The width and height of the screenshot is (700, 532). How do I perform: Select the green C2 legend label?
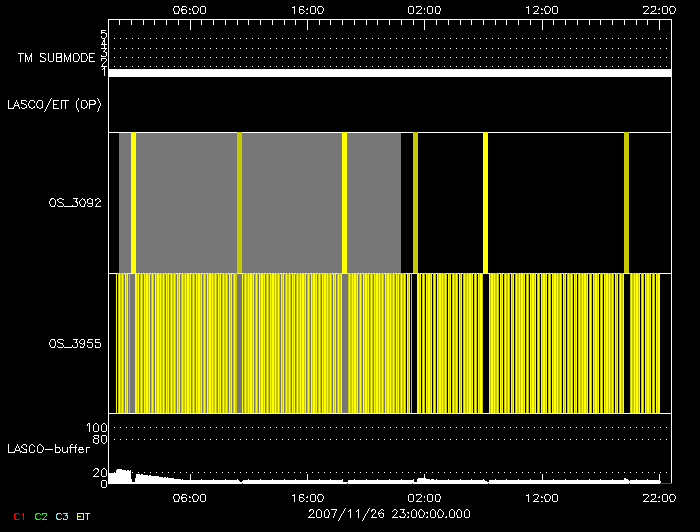41,516
